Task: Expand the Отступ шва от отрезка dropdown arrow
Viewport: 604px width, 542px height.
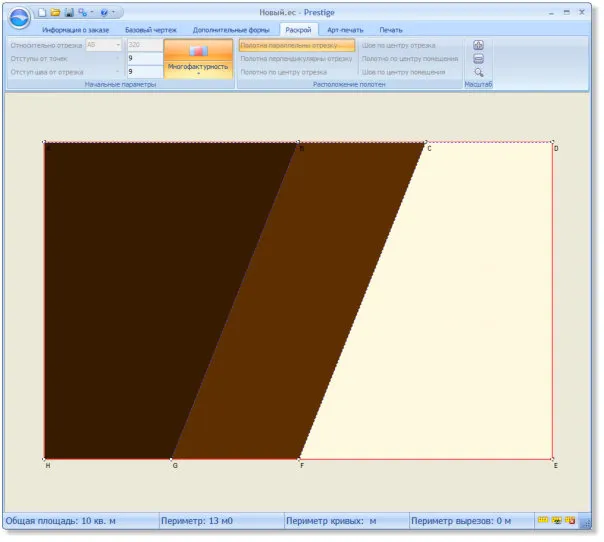Action: tap(117, 72)
